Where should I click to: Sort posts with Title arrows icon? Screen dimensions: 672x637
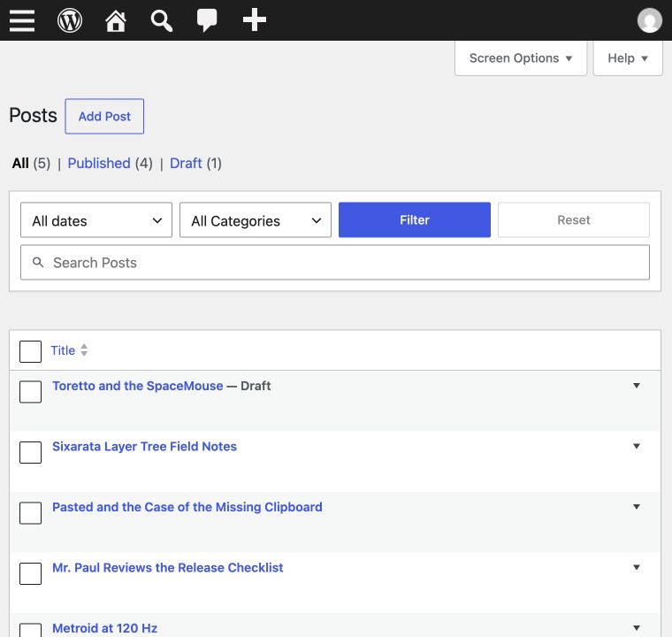84,350
